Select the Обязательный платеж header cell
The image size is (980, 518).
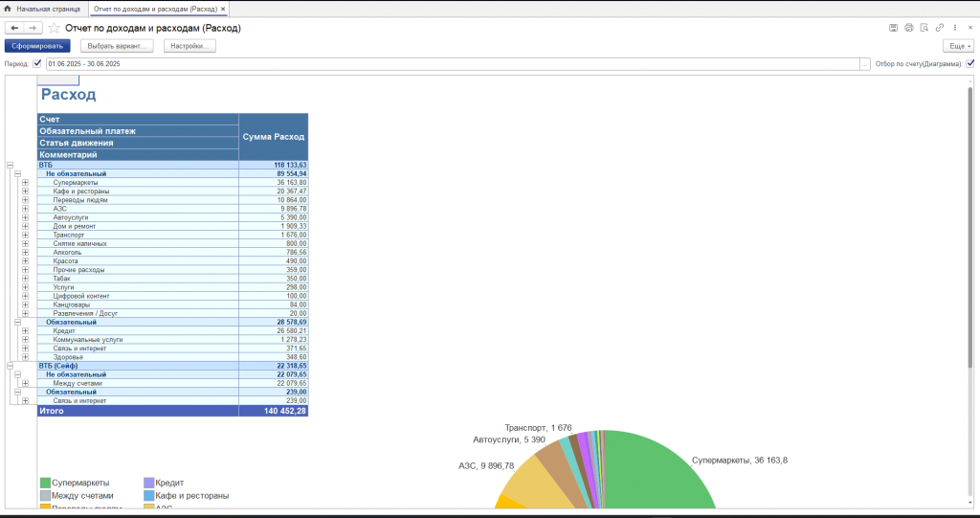coord(138,131)
